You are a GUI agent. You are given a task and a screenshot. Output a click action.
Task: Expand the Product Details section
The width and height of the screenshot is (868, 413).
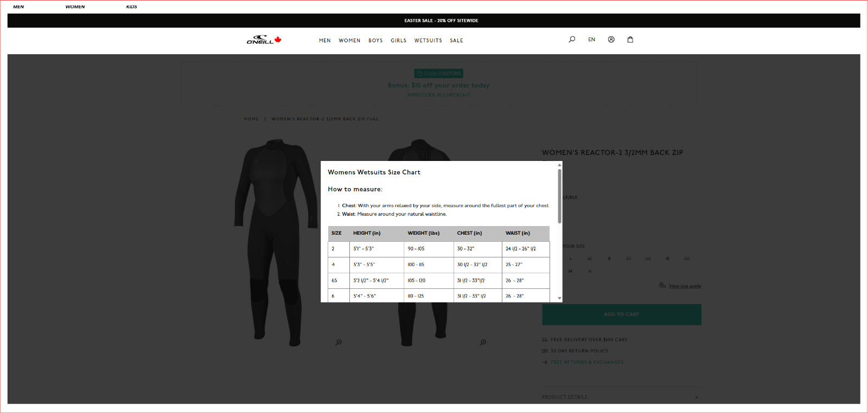[621, 397]
